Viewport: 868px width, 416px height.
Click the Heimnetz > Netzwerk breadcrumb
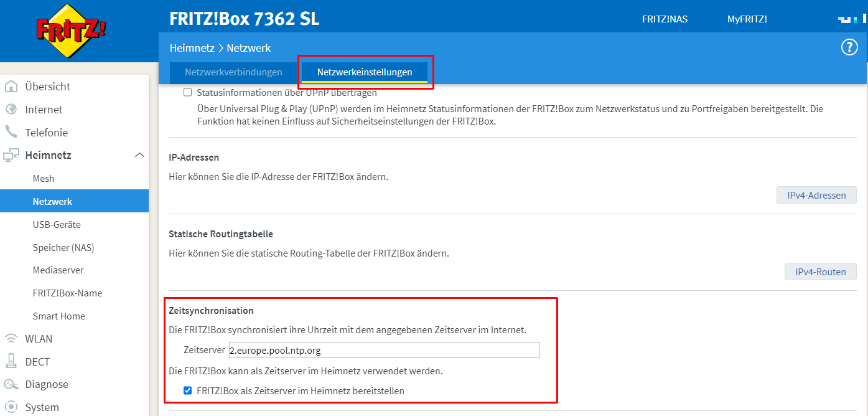click(x=220, y=48)
